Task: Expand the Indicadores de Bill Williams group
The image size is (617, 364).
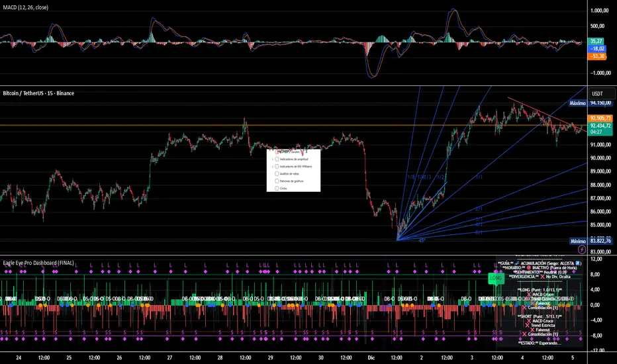Action: click(x=272, y=167)
